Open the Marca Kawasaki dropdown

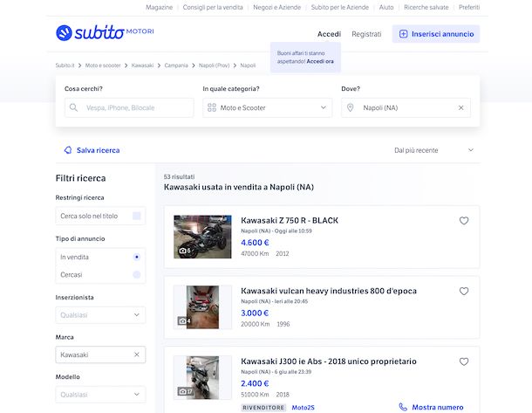pos(100,354)
